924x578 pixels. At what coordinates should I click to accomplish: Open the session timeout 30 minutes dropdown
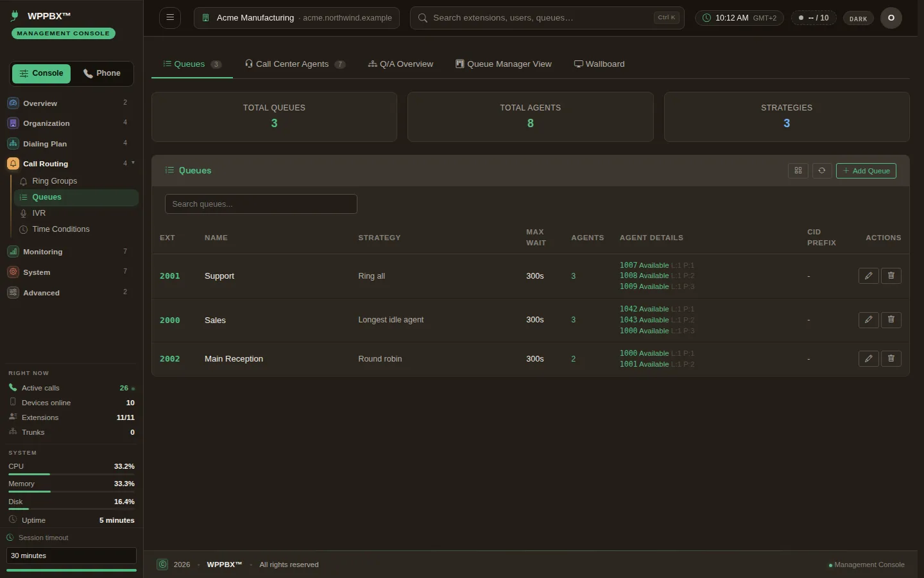pyautogui.click(x=71, y=556)
